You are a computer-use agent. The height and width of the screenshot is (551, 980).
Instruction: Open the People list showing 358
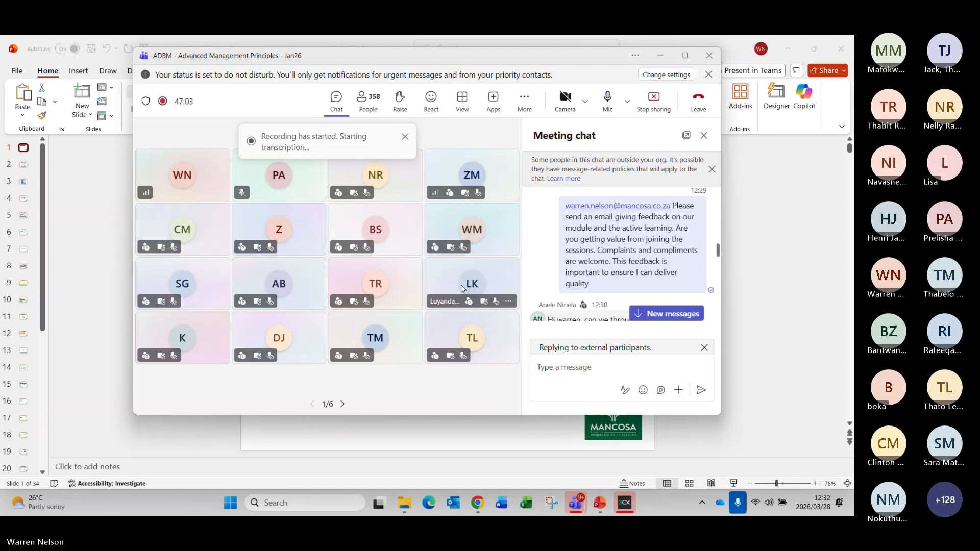tap(368, 102)
